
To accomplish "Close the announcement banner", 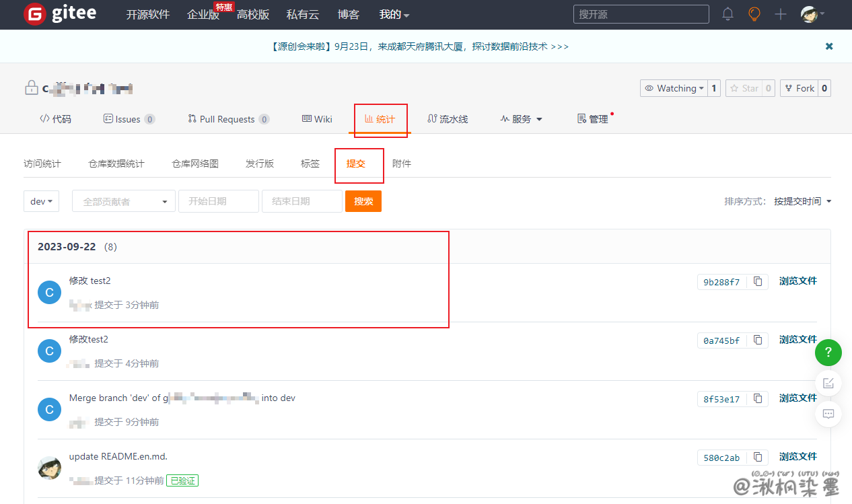I will pyautogui.click(x=829, y=46).
